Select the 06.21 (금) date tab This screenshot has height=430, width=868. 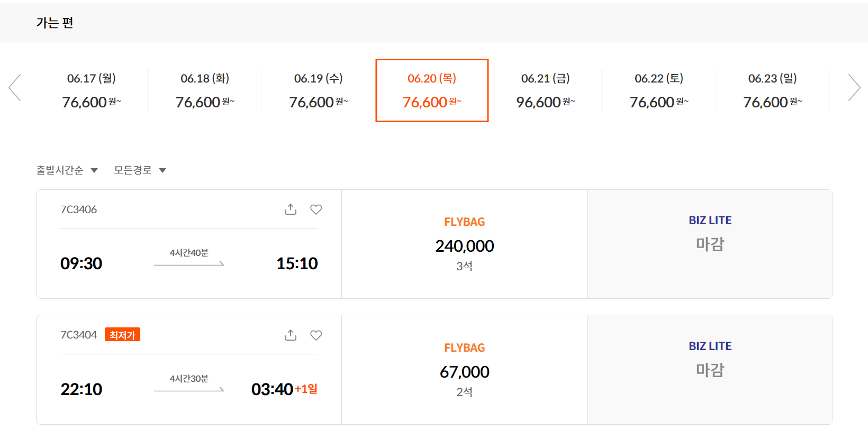(546, 90)
